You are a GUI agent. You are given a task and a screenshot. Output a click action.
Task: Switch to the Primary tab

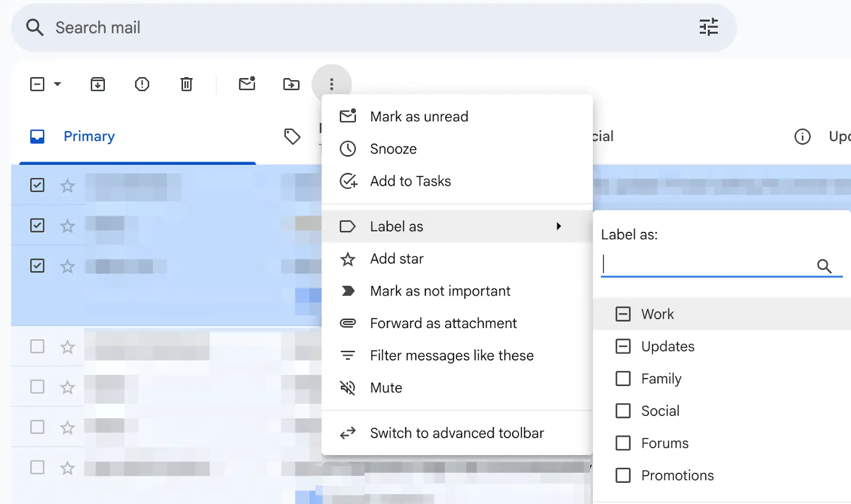point(89,136)
